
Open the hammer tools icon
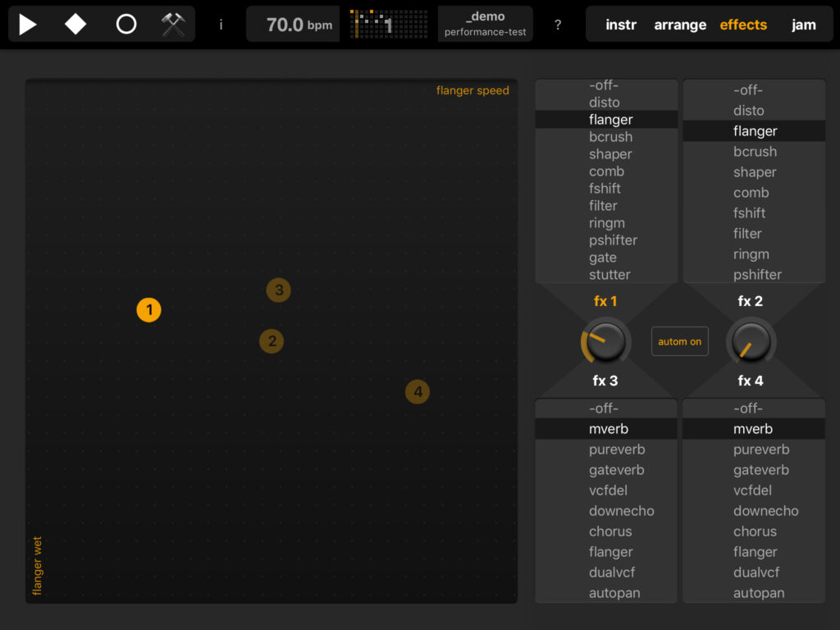pos(173,25)
